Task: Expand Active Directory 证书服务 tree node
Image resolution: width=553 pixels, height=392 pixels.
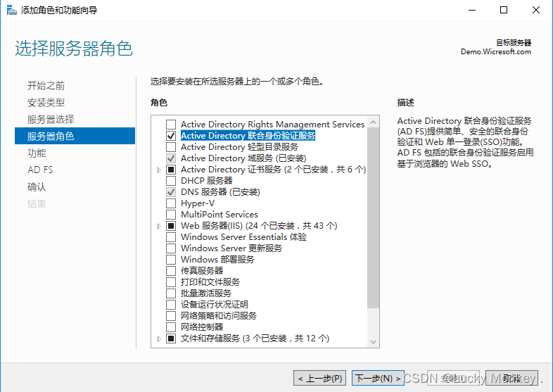Action: click(159, 170)
